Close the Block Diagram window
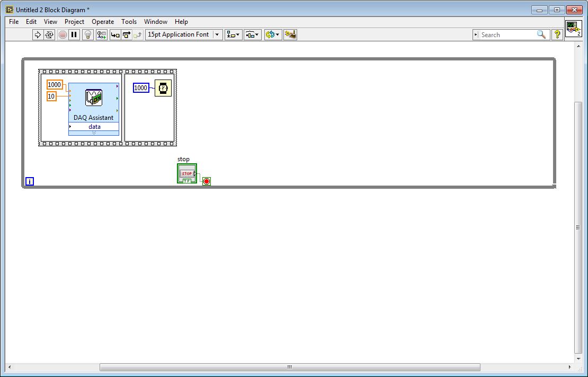Viewport: 588px width, 377px height. pyautogui.click(x=574, y=10)
